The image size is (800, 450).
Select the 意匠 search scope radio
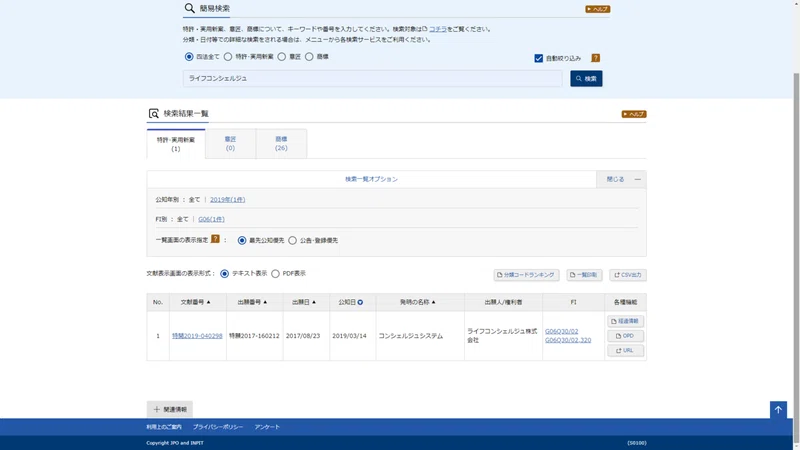click(282, 57)
